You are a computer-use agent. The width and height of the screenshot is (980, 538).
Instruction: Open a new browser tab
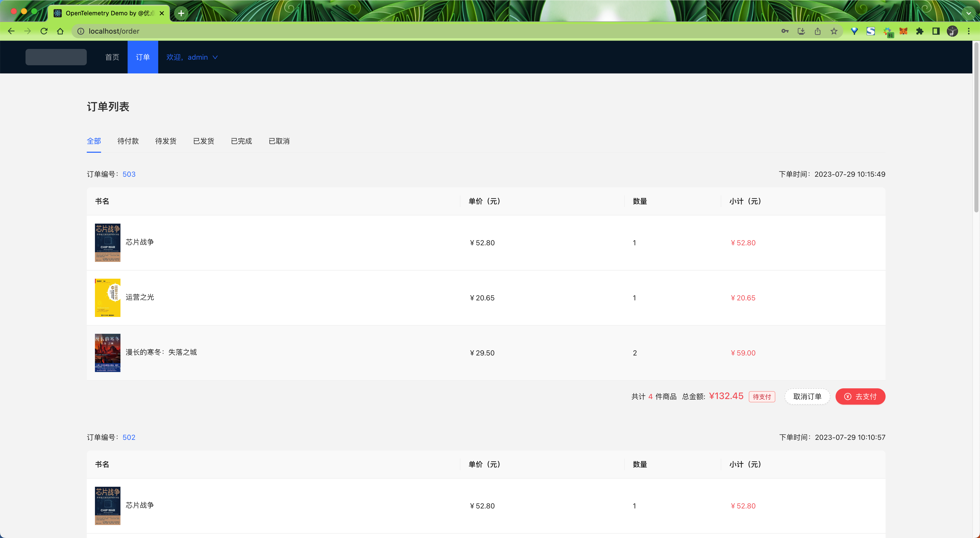point(181,13)
